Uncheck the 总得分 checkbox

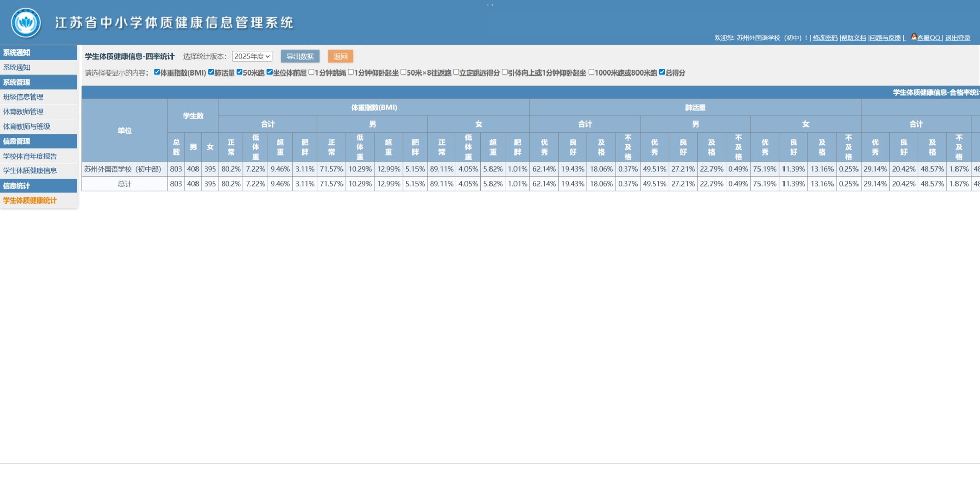tap(662, 72)
